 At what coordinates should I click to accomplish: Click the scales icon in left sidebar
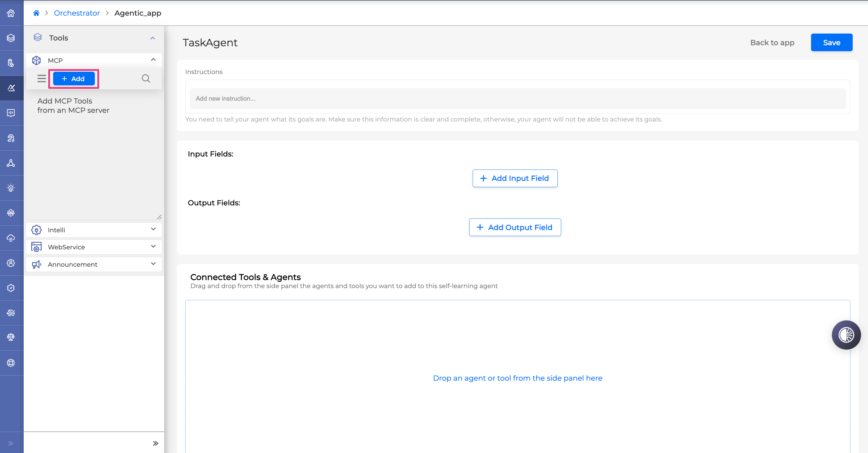pyautogui.click(x=11, y=337)
